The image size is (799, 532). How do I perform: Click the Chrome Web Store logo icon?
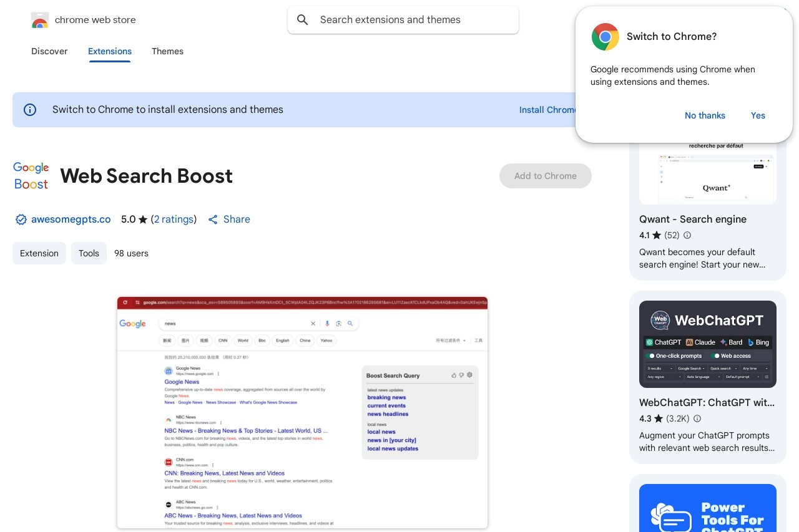click(39, 20)
